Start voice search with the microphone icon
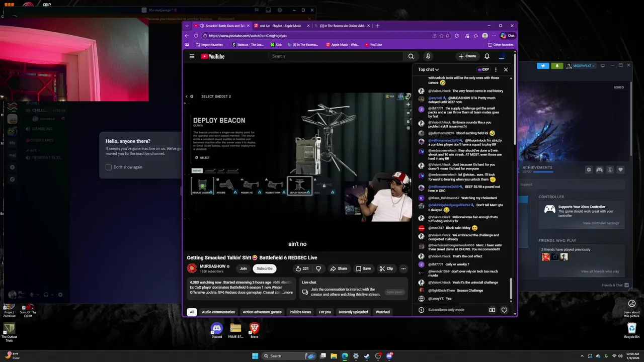The width and height of the screenshot is (644, 362). 428,56
